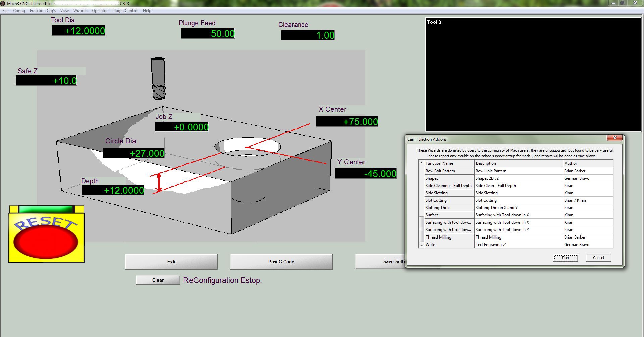Screen dimensions: 644x337
Task: Open the Wizards menu
Action: (80, 11)
